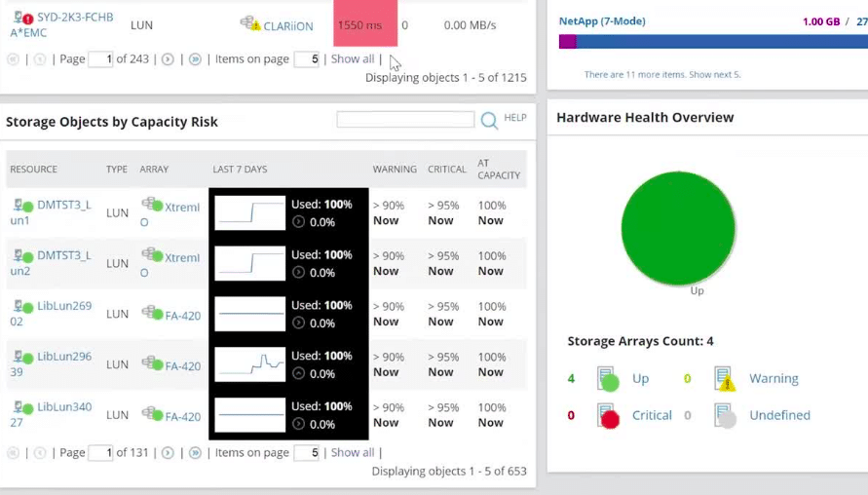Click the LUN status icon beside DMTST3_Lun2
This screenshot has width=868, height=495.
(x=23, y=256)
